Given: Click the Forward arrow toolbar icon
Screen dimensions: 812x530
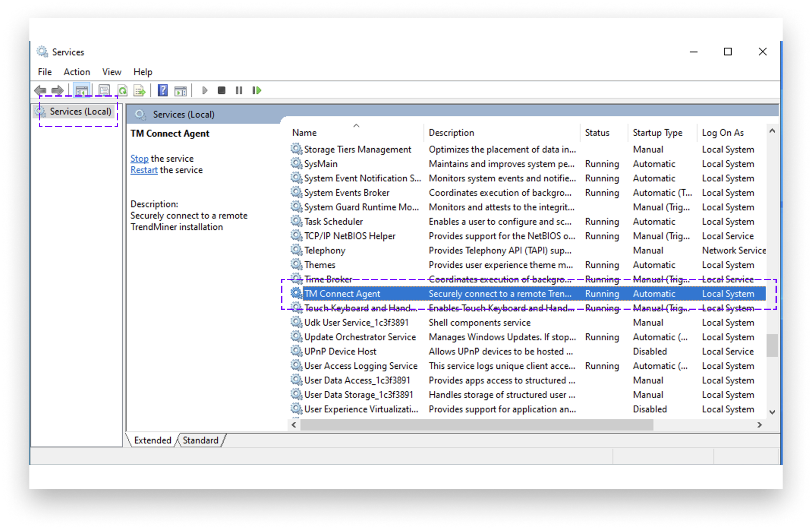Looking at the screenshot, I should point(57,90).
